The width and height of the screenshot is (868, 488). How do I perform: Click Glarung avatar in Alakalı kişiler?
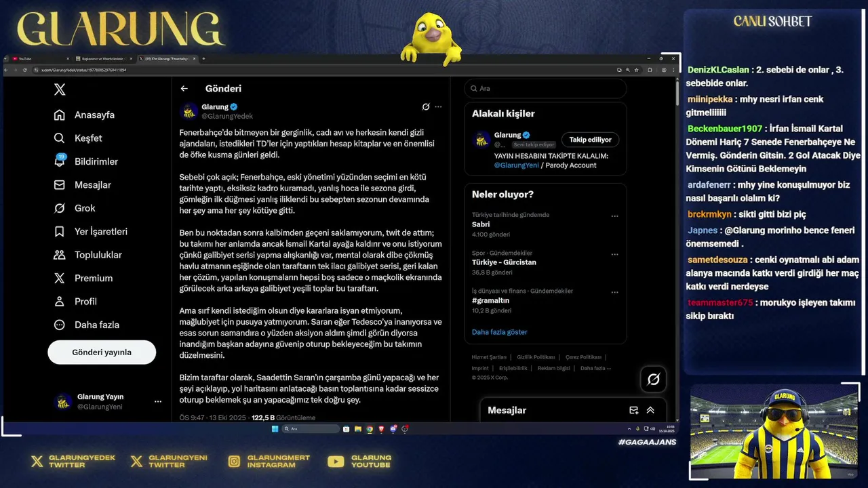pos(482,140)
